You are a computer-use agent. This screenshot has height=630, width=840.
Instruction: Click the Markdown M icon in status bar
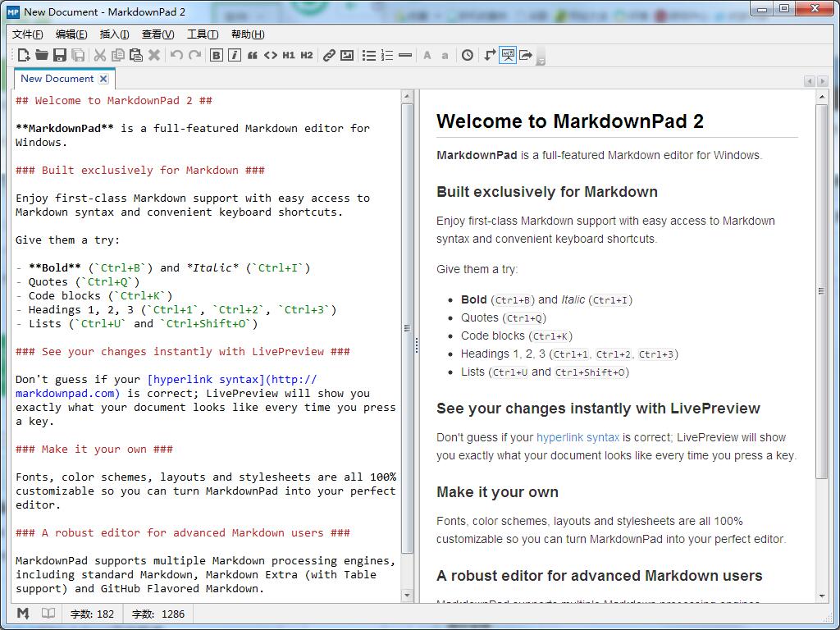[23, 613]
